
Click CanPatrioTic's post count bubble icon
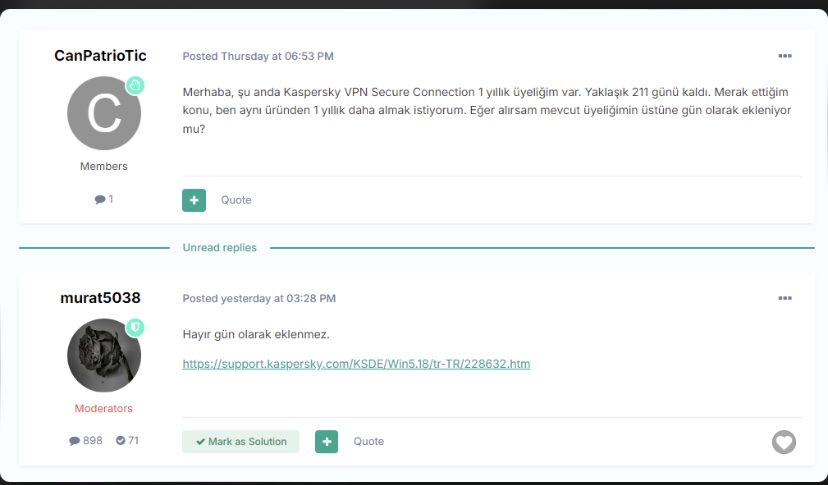(100, 200)
